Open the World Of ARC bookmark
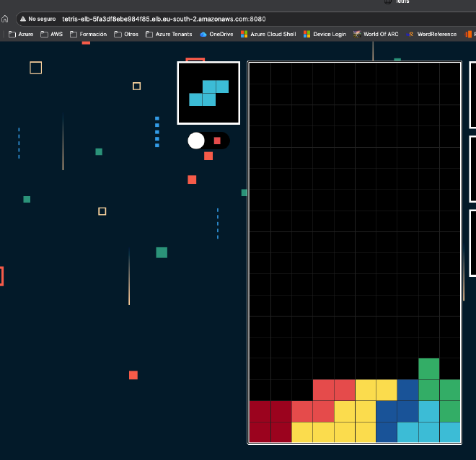The width and height of the screenshot is (476, 460). tap(375, 34)
